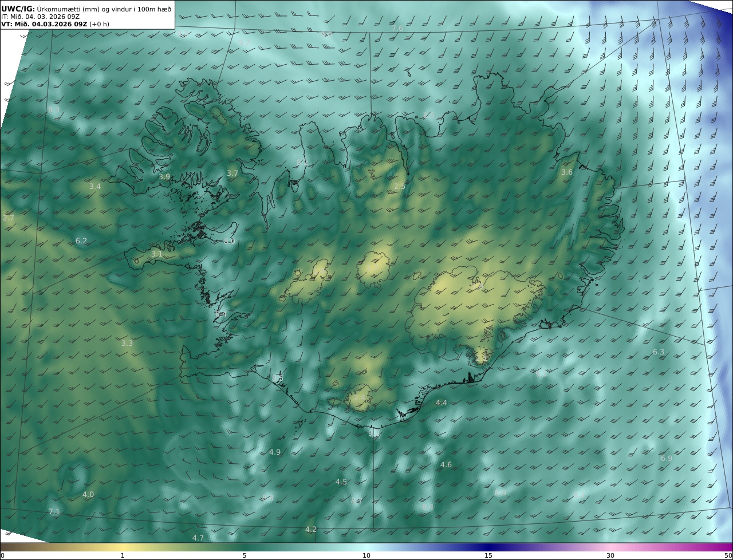The height and width of the screenshot is (560, 733).
Task: Click the colorbar tick label 5
Action: [x=245, y=555]
